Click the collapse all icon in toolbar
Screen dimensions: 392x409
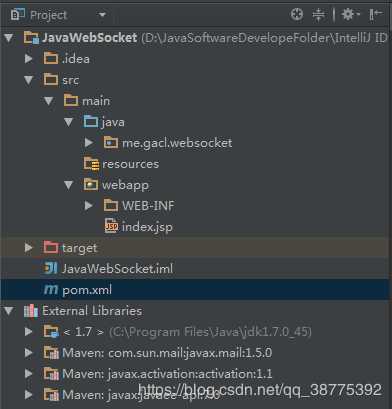point(318,15)
